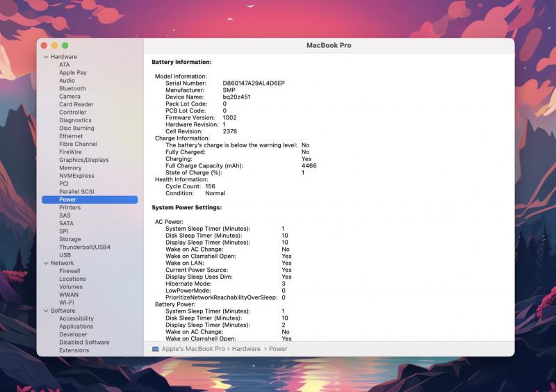Select Developer under Software

(73, 334)
